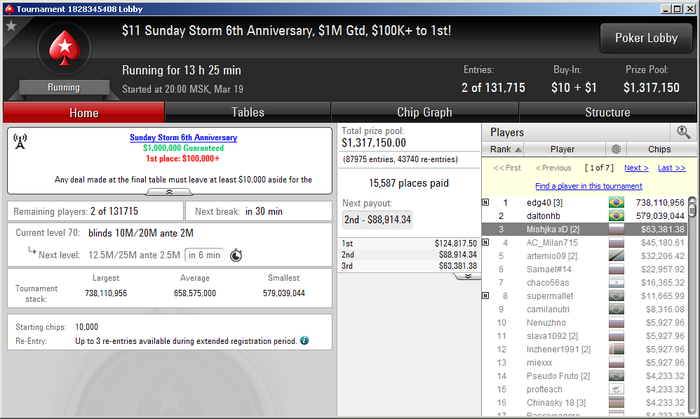Open the Structure tab
Screen dimensions: 700x419
tap(608, 112)
